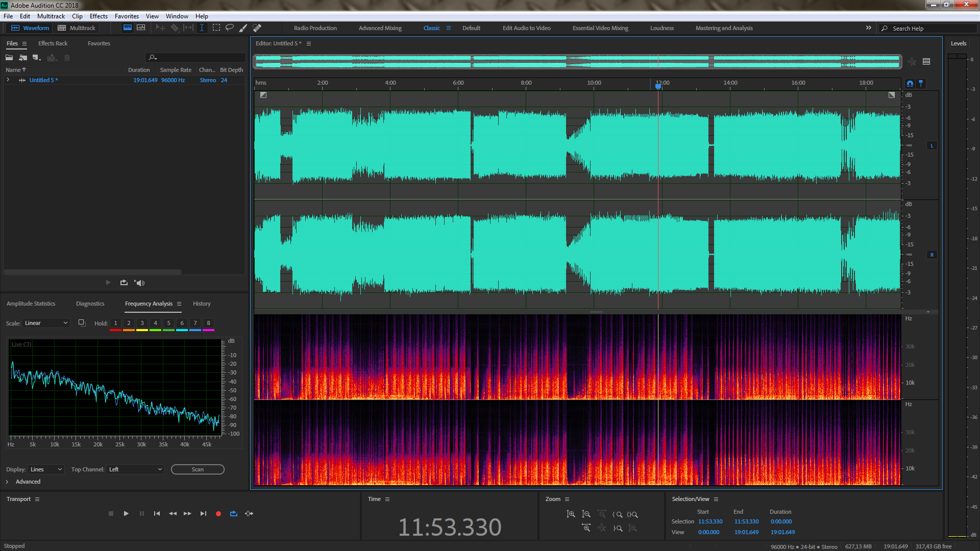The image size is (980, 551).
Task: Select the Lasso Selection tool
Action: [x=230, y=28]
